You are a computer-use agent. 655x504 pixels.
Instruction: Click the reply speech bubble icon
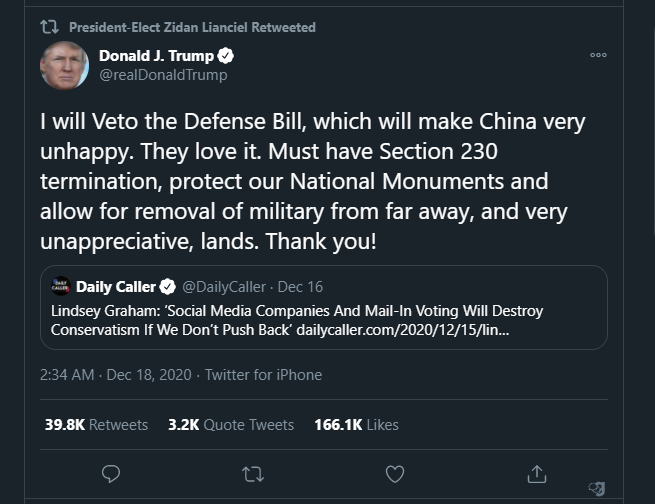click(x=111, y=472)
